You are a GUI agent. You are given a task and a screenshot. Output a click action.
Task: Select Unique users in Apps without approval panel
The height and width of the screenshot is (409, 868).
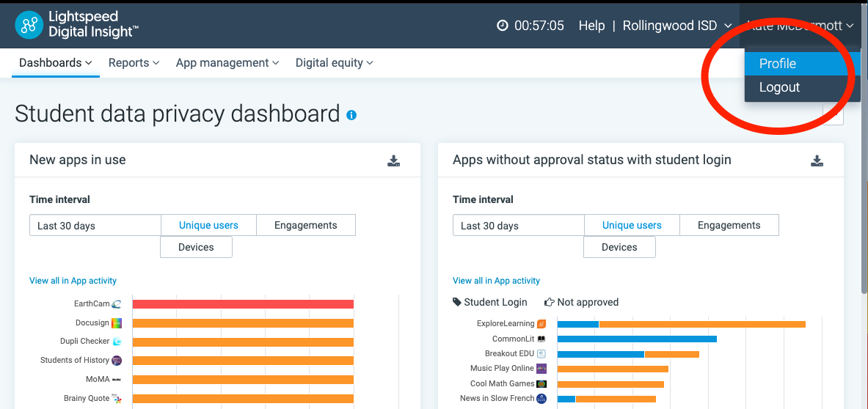pyautogui.click(x=632, y=226)
